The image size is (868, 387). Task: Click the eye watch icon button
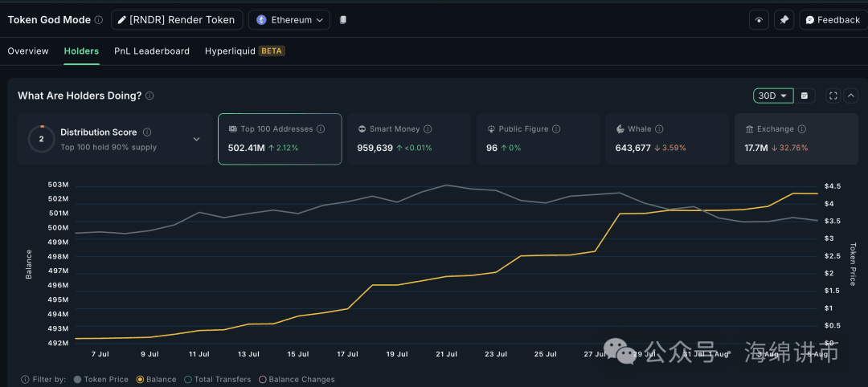click(x=759, y=20)
